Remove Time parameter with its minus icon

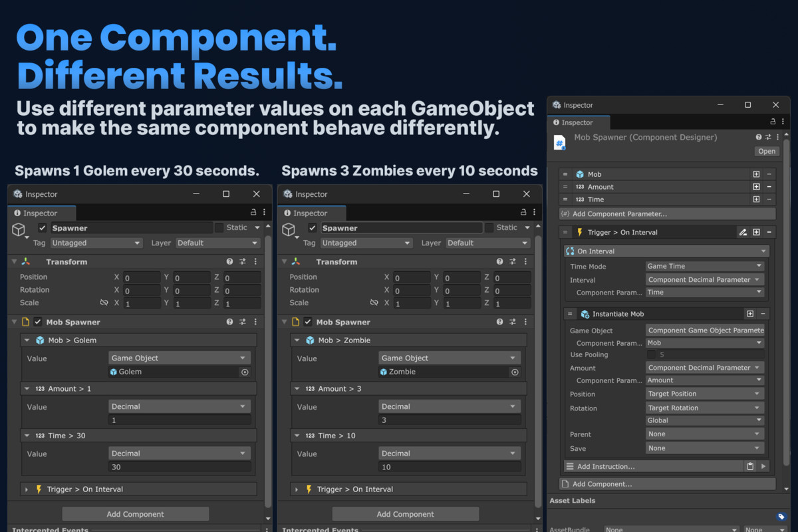pyautogui.click(x=769, y=199)
